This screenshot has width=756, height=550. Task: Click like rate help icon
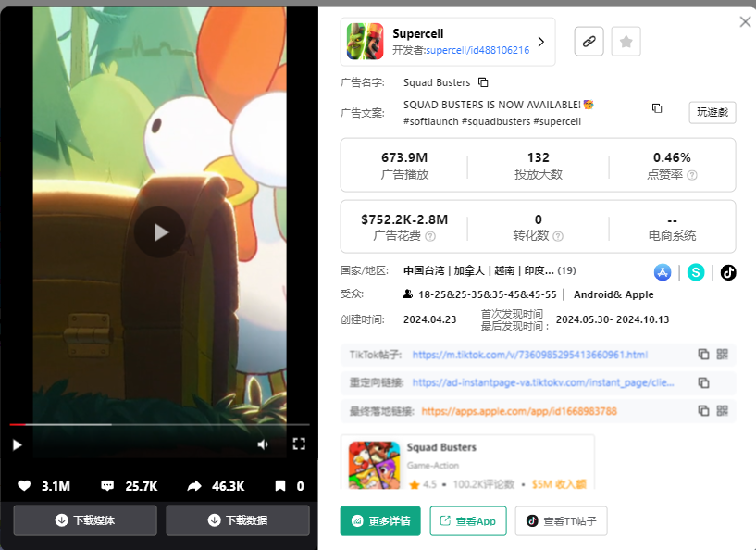click(692, 175)
